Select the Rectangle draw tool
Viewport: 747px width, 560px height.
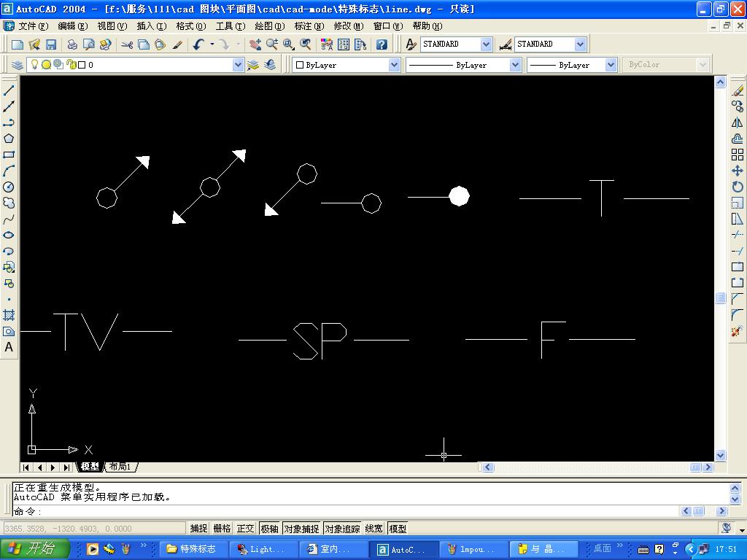coord(9,155)
